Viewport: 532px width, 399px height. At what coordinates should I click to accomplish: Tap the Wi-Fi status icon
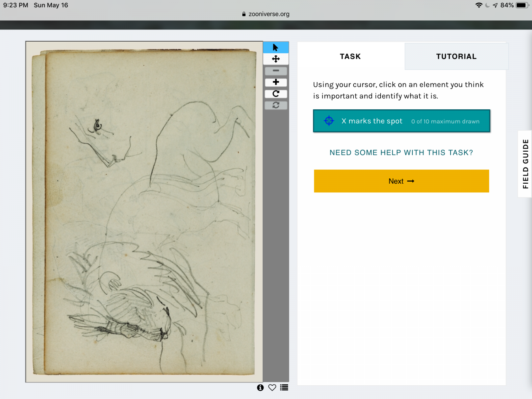479,5
